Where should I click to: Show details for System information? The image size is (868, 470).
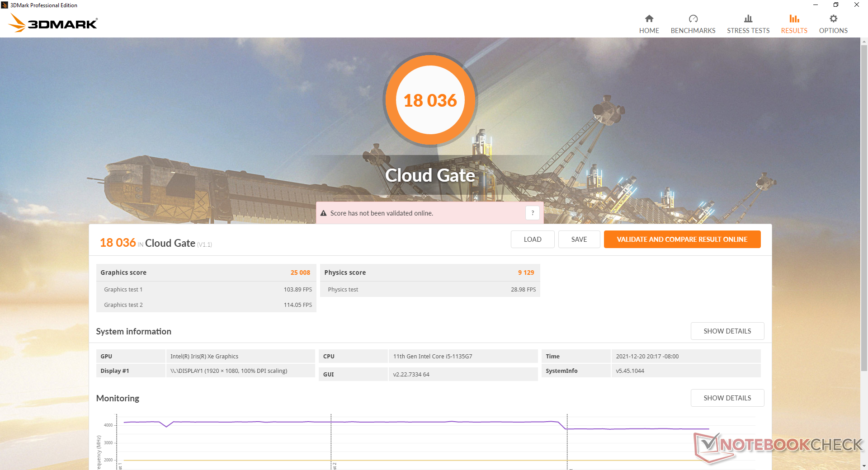tap(727, 331)
